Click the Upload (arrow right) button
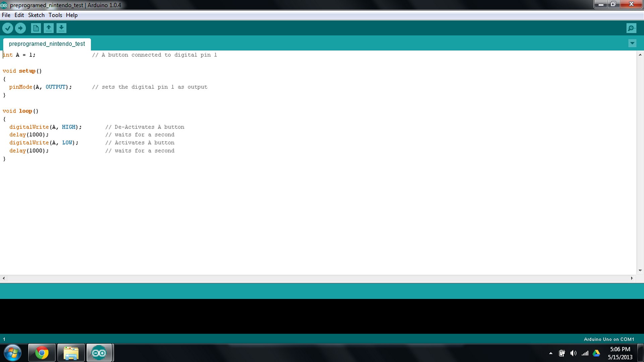This screenshot has width=644, height=362. pos(20,28)
